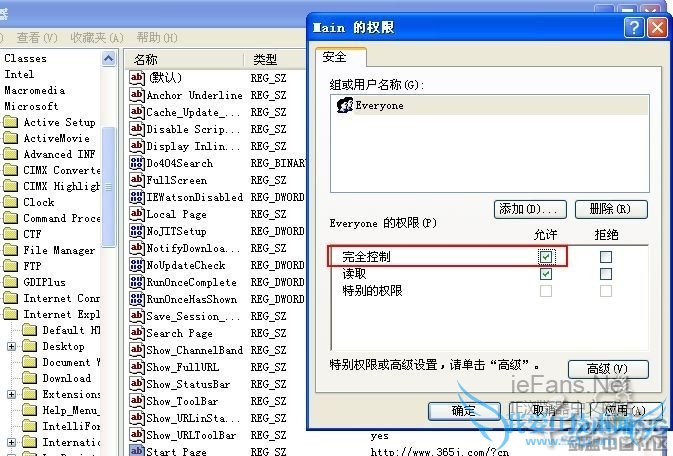This screenshot has height=456, width=673.
Task: Select the NoJITSetup DWORD value icon
Action: click(137, 231)
